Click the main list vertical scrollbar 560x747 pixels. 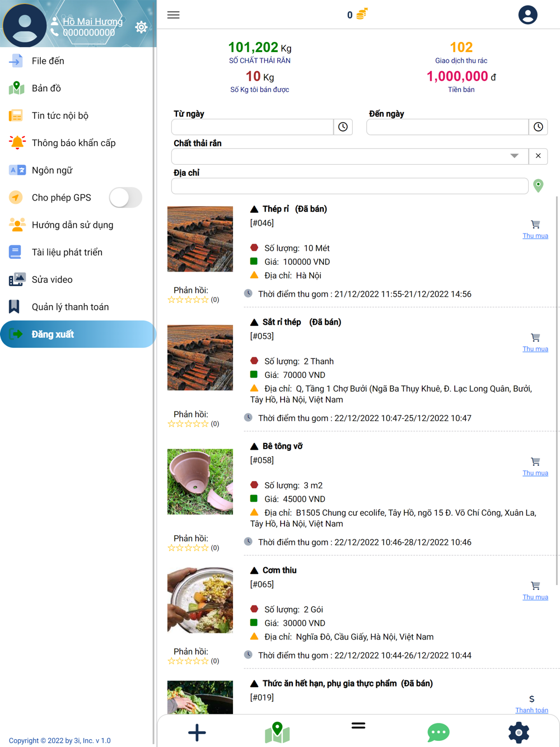click(x=557, y=390)
